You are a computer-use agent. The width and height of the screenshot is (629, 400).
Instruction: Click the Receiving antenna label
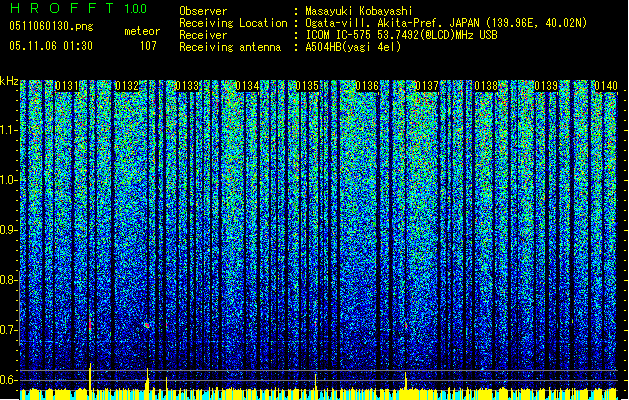click(230, 47)
